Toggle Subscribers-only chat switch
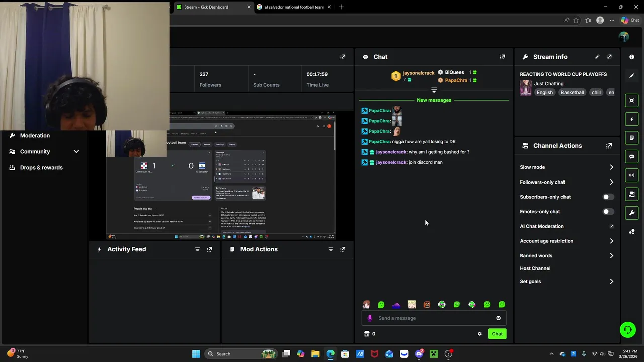Image resolution: width=644 pixels, height=362 pixels. coord(608,197)
